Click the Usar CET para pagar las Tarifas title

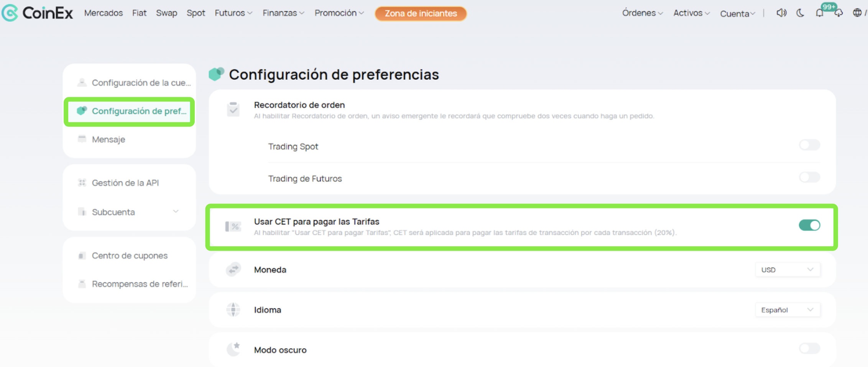click(x=317, y=221)
